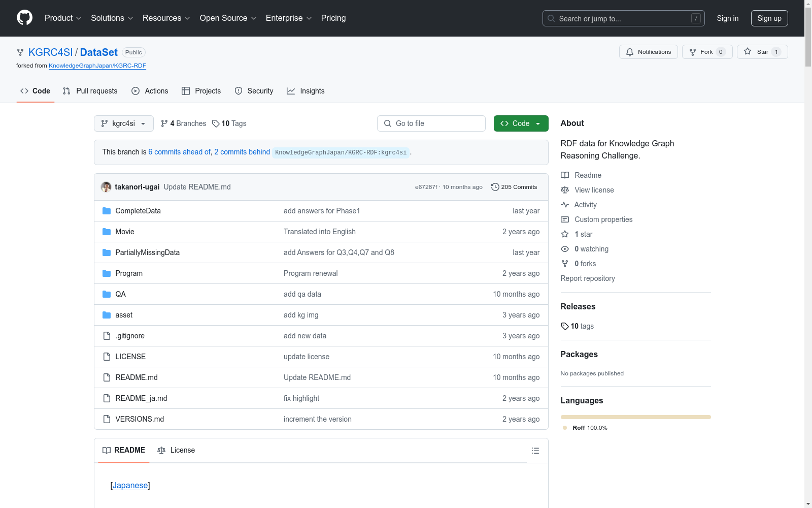
Task: Open the Program folder icon
Action: click(107, 273)
